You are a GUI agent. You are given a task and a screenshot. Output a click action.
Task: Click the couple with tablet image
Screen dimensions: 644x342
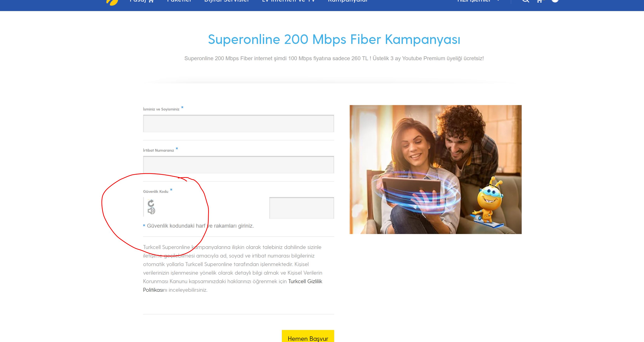[435, 170]
